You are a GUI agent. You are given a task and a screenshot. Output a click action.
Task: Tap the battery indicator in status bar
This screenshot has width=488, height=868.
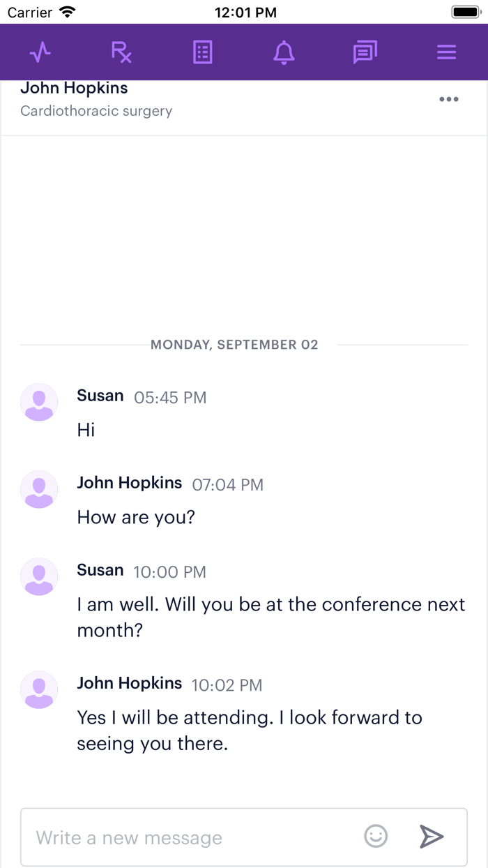tap(466, 12)
